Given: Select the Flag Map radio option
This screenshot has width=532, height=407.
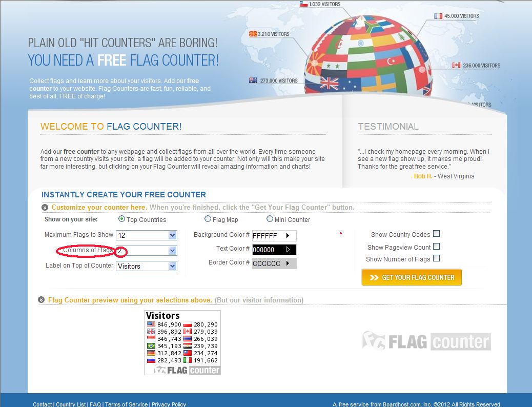Looking at the screenshot, I should click(208, 219).
